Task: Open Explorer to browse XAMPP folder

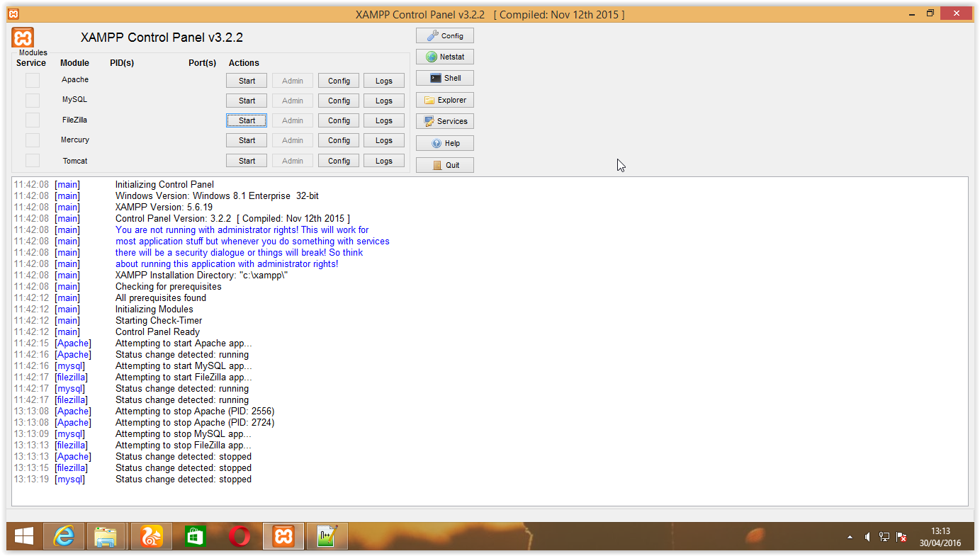Action: tap(445, 100)
